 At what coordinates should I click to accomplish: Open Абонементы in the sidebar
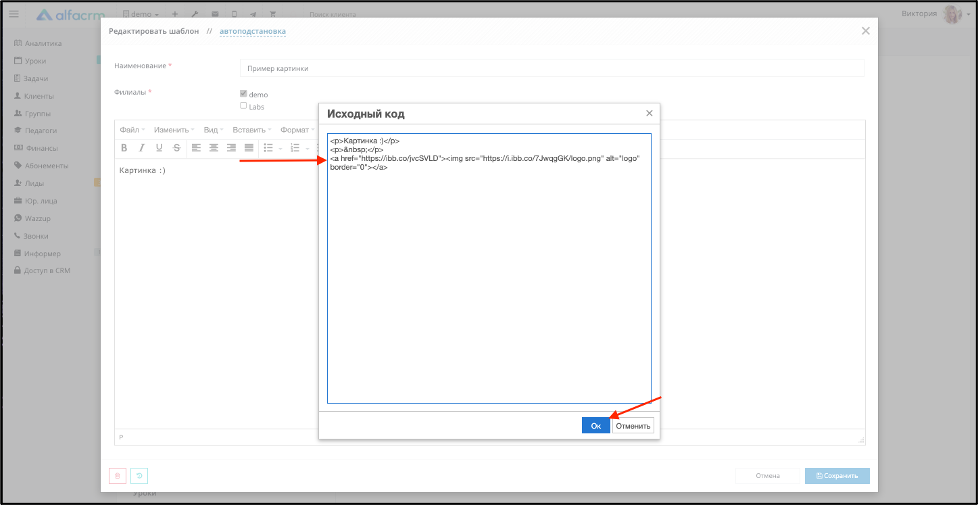[41, 166]
